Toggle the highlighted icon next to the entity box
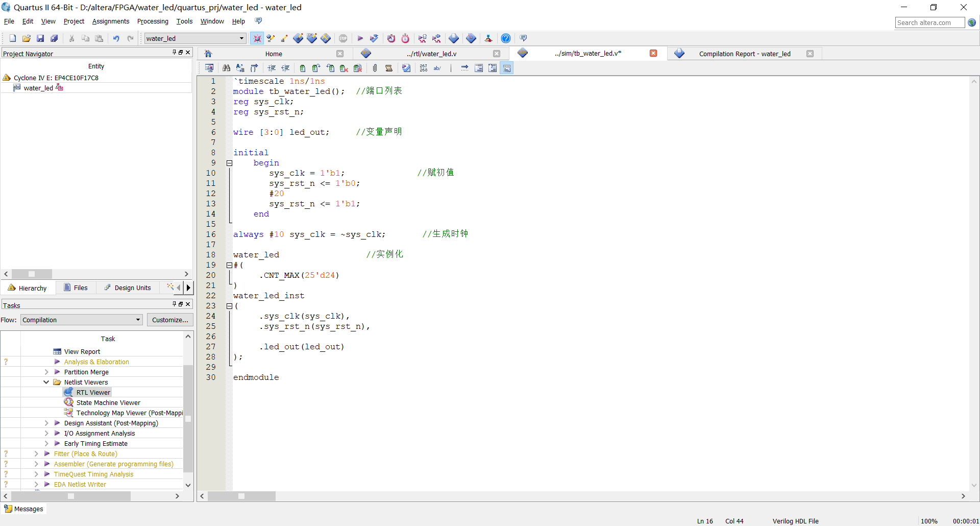980x526 pixels. click(x=257, y=38)
